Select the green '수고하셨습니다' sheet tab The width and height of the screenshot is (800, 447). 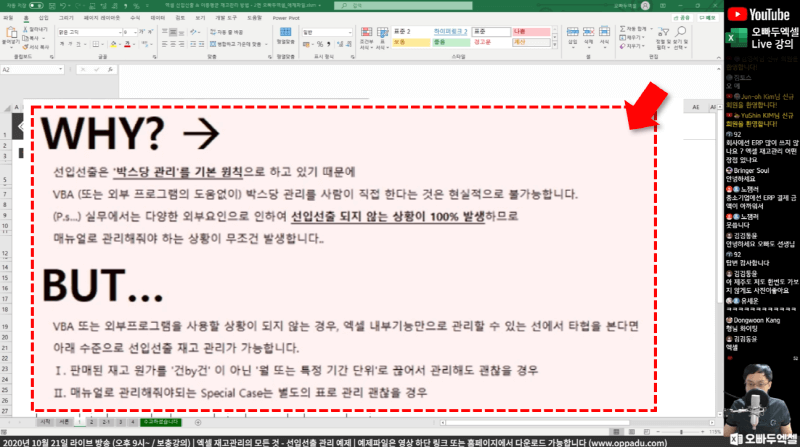pyautogui.click(x=161, y=422)
